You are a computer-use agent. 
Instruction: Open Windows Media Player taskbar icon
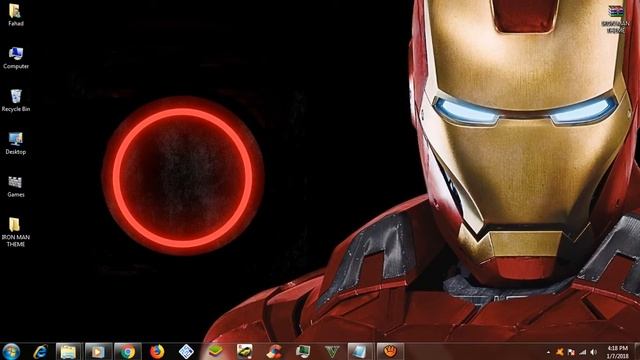[x=98, y=351]
